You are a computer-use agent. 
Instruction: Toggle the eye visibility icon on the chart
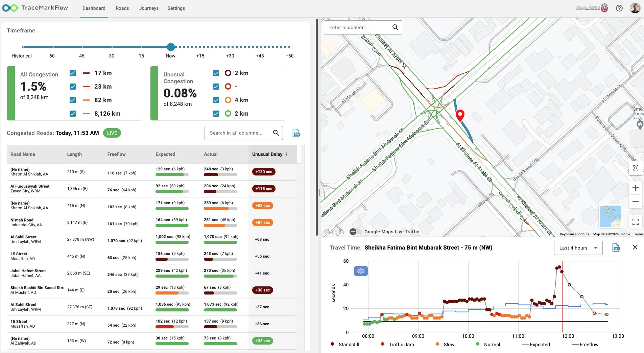[361, 271]
